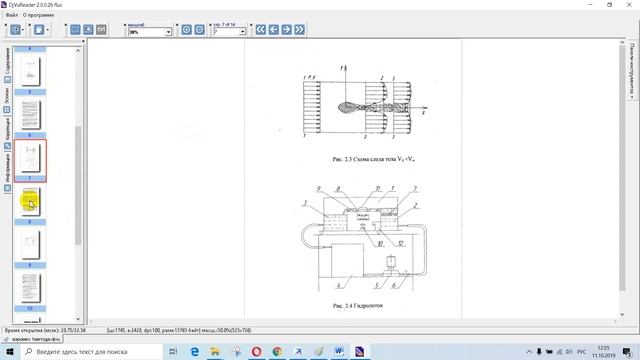
Task: Open Google Chrome from taskbar
Action: 277,351
